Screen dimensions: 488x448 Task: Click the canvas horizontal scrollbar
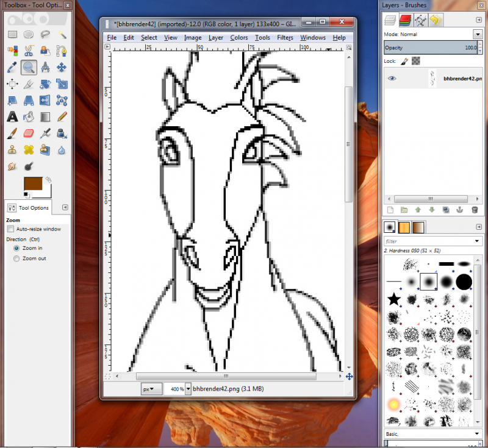226,376
